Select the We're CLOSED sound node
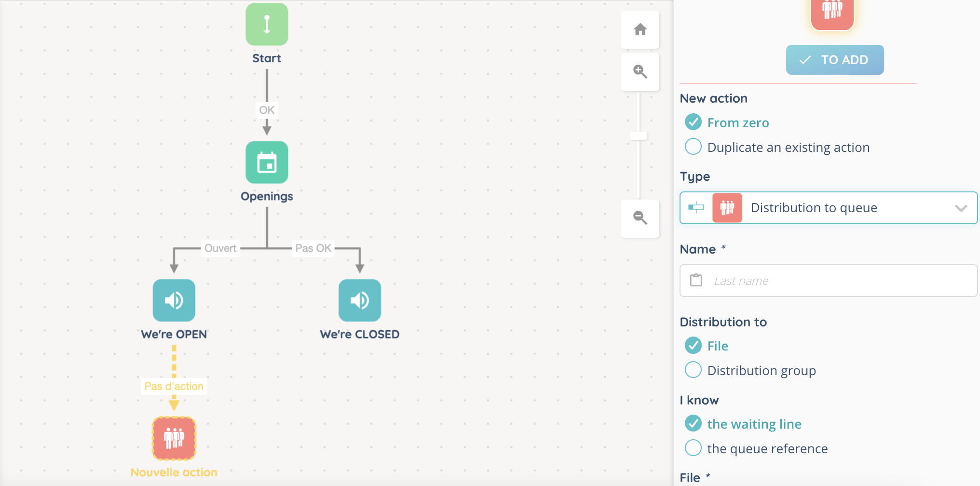 coord(359,300)
